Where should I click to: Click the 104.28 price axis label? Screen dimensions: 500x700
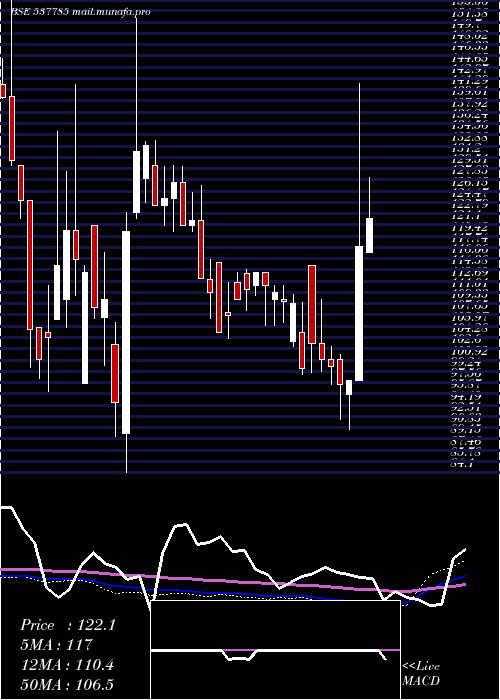point(468,329)
